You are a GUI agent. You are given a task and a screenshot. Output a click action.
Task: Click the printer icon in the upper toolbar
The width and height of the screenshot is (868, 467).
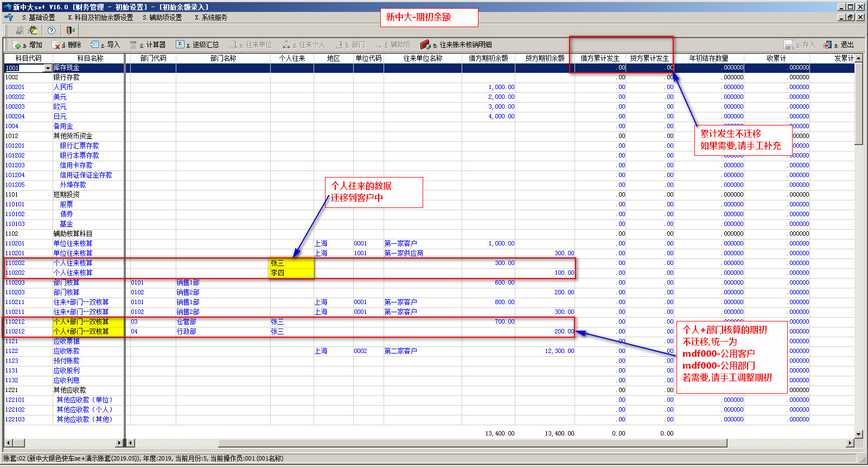tap(20, 30)
